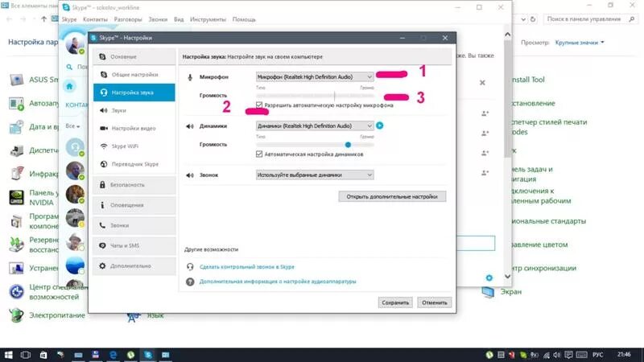Screen dimensions: 644x362
Task: Open Звуки settings page
Action: point(134,110)
